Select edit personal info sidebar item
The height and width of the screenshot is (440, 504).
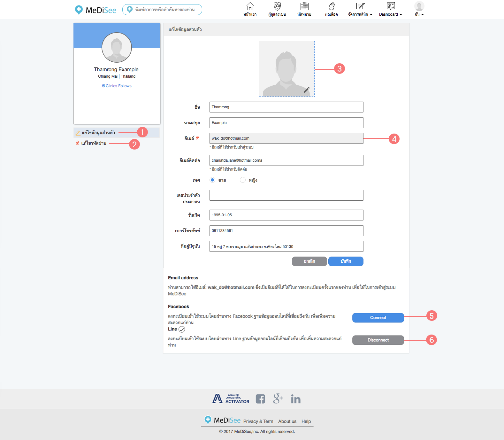(x=98, y=133)
